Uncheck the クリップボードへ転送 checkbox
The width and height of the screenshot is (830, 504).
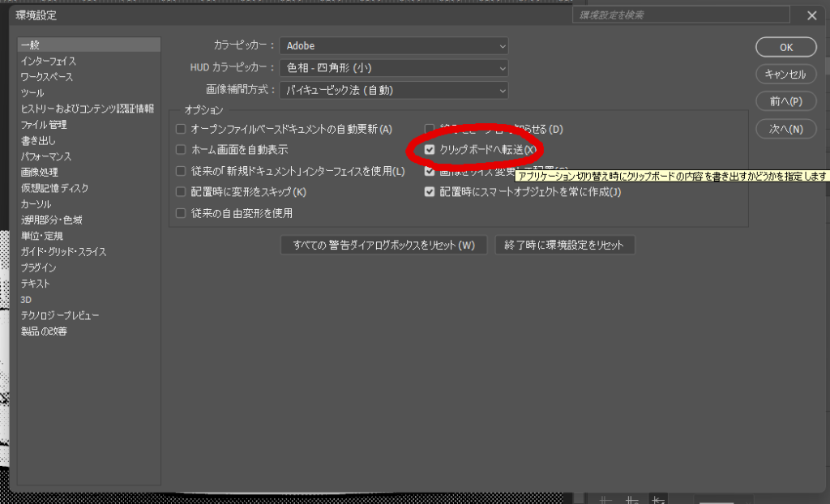[x=430, y=150]
